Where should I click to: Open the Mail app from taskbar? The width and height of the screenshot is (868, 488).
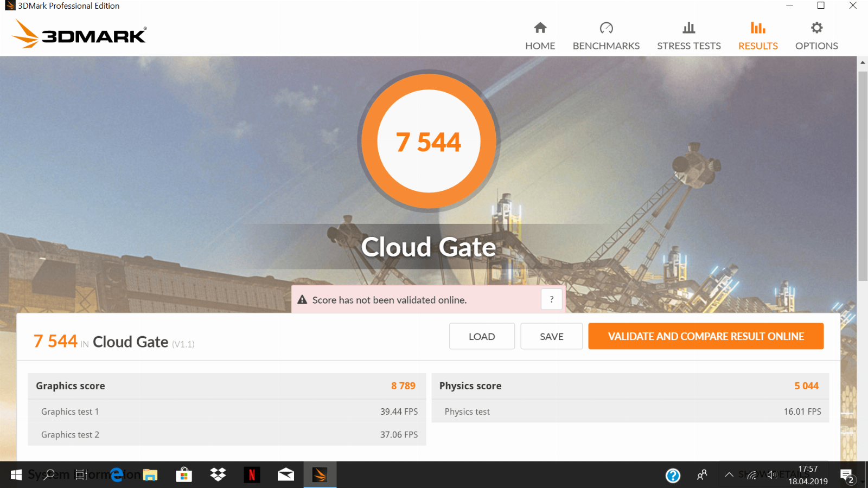(286, 475)
